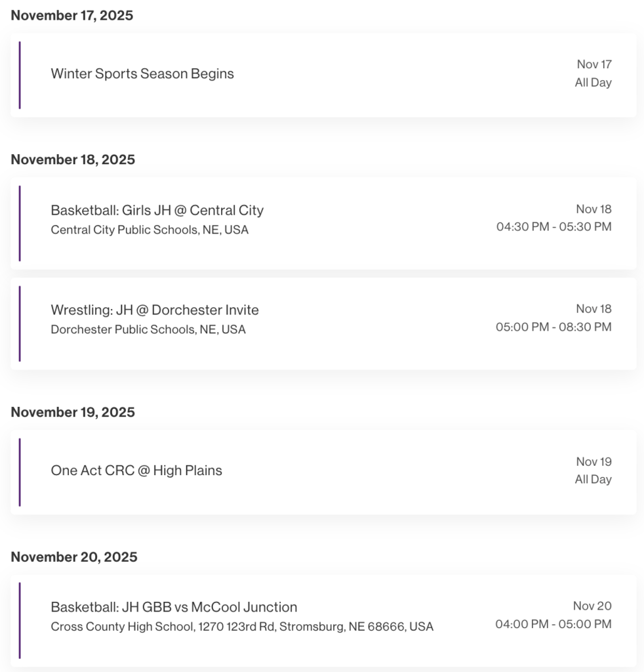Select the 04:30 PM - 05:30 PM time

click(553, 227)
